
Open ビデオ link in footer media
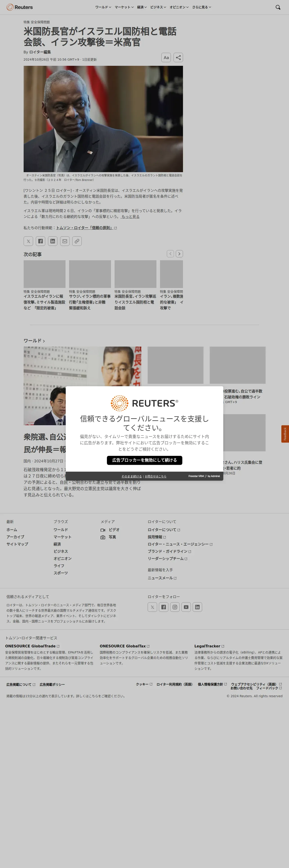[110, 530]
